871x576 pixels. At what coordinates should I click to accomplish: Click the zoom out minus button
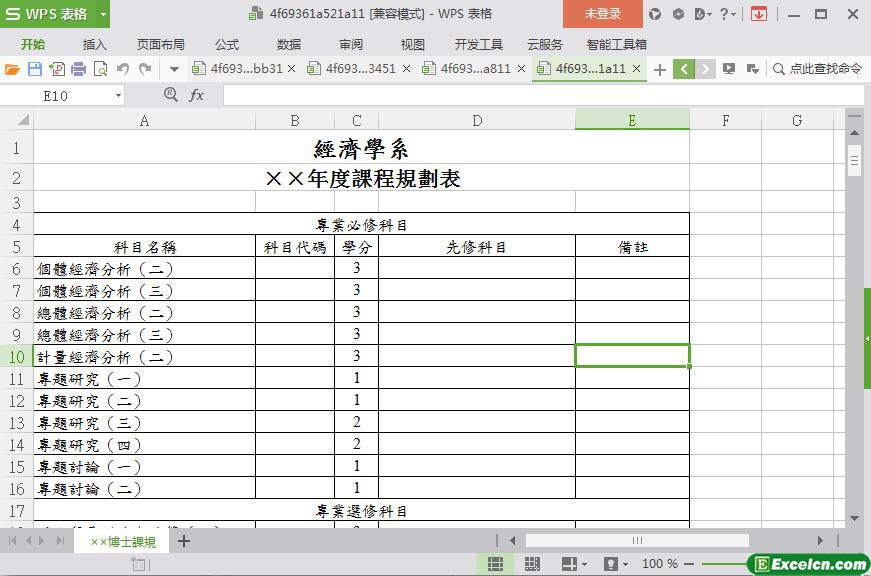click(689, 564)
